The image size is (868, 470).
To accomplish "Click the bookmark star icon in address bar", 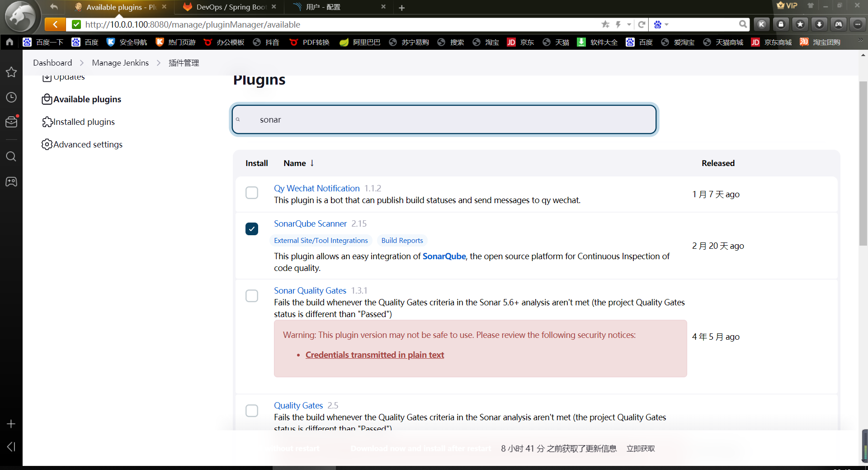I will [605, 24].
